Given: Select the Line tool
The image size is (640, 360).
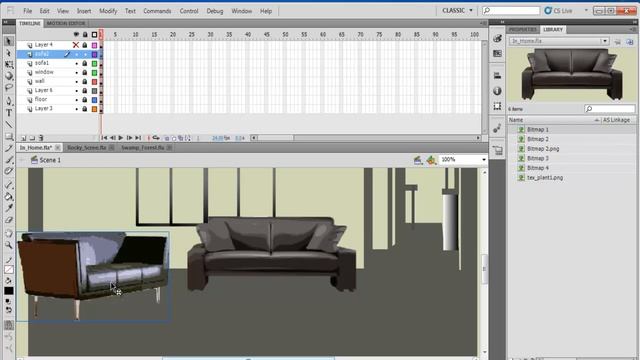Looking at the screenshot, I should 9,124.
